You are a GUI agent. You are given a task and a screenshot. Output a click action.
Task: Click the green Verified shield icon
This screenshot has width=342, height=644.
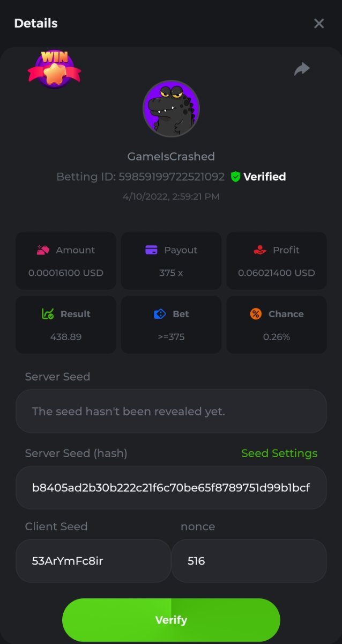point(235,177)
